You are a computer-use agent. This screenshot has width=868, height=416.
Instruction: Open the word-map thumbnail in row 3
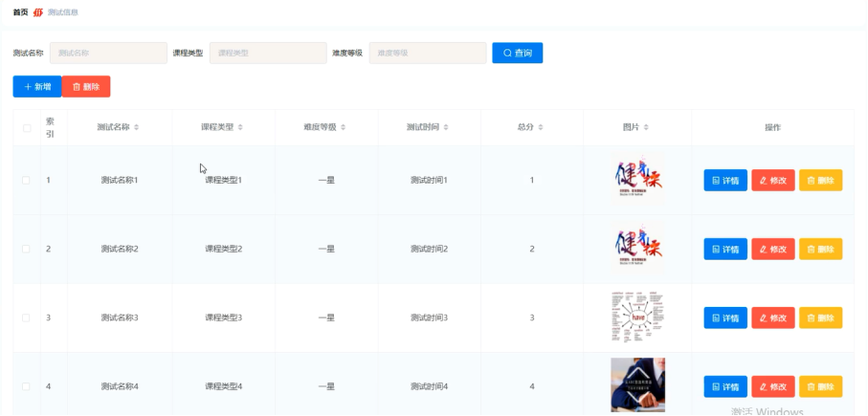pos(637,317)
